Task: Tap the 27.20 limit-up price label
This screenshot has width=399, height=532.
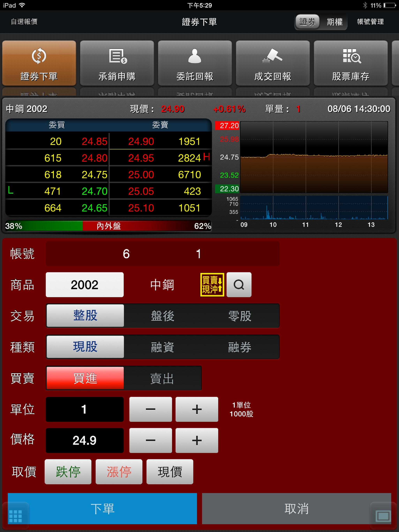Action: [x=227, y=126]
